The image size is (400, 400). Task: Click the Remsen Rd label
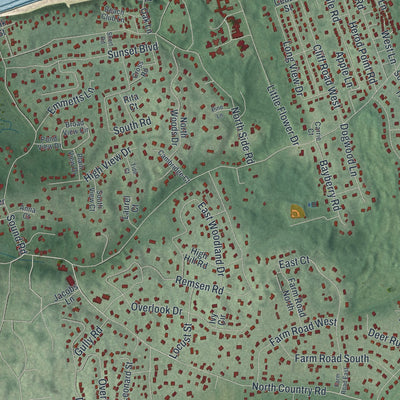[x=200, y=286]
